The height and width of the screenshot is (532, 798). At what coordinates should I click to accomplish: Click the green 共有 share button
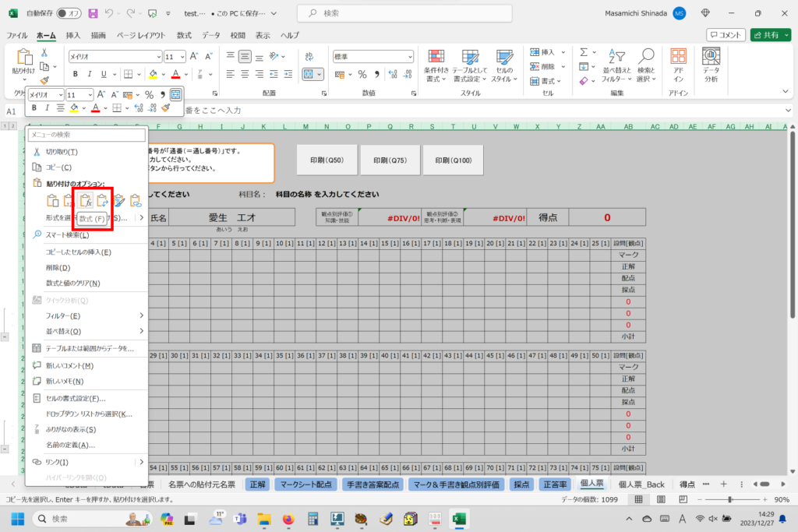click(767, 35)
